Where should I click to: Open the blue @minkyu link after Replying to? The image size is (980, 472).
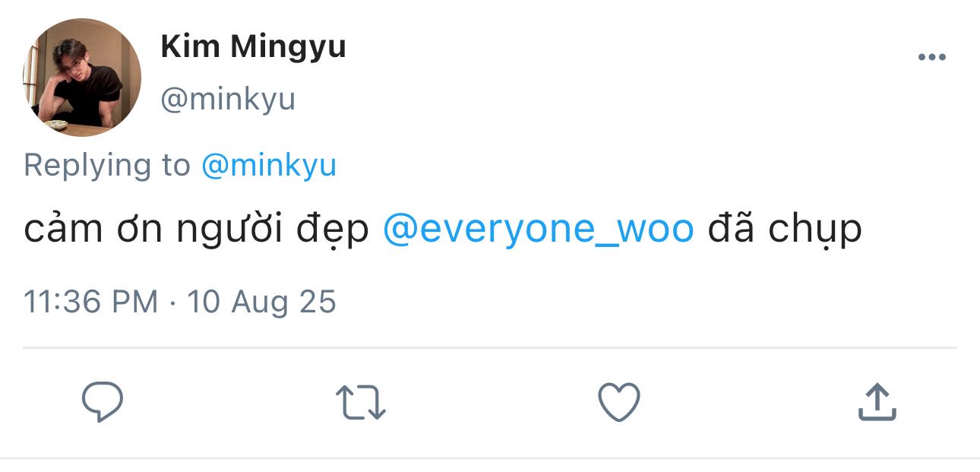click(x=268, y=165)
